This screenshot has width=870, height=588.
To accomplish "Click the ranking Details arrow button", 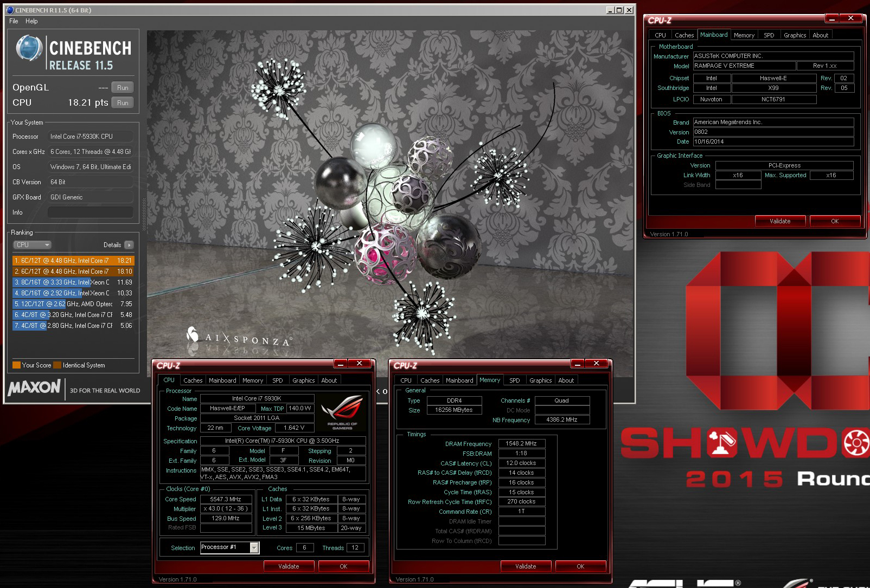I will (129, 245).
